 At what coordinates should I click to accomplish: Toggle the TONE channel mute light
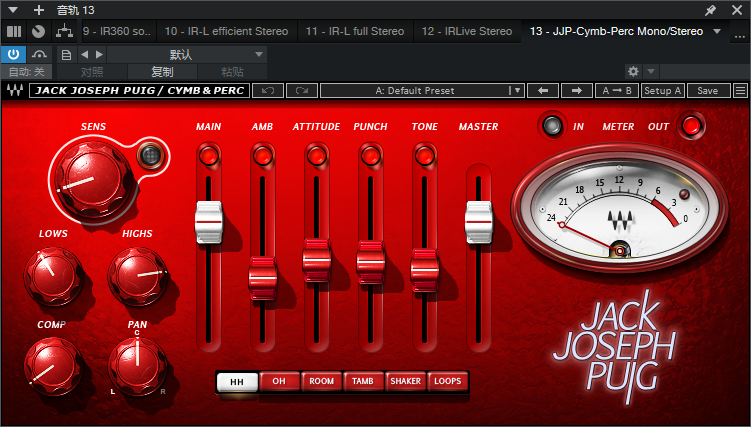(x=424, y=156)
